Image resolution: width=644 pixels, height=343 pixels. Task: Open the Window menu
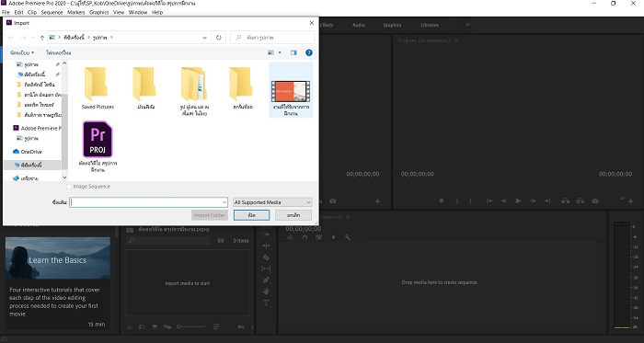coord(138,12)
